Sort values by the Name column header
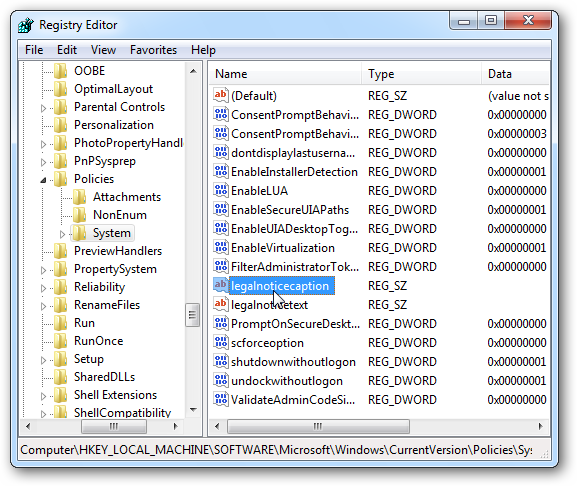577x486 pixels. pyautogui.click(x=285, y=74)
